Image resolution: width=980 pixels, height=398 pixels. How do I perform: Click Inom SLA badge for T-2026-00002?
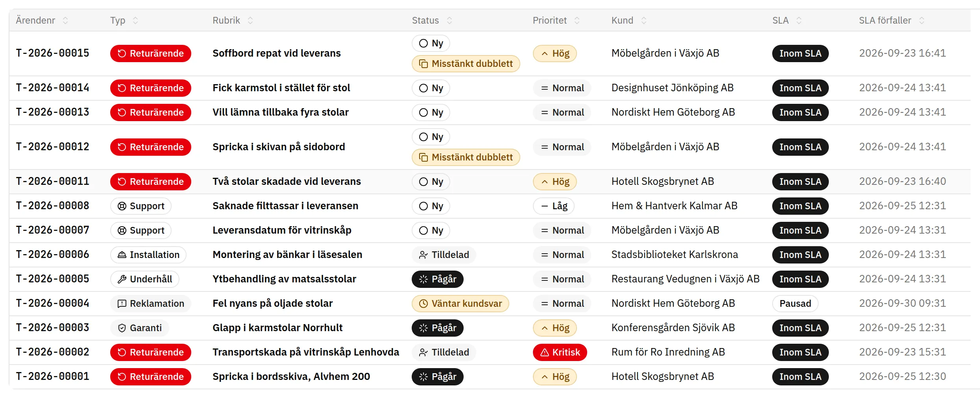[x=801, y=352]
